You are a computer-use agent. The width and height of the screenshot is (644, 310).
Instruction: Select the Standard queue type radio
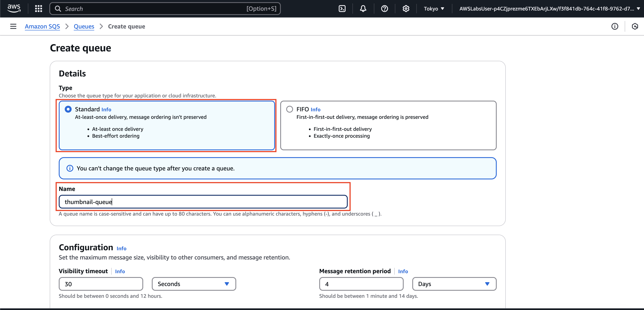click(x=68, y=109)
